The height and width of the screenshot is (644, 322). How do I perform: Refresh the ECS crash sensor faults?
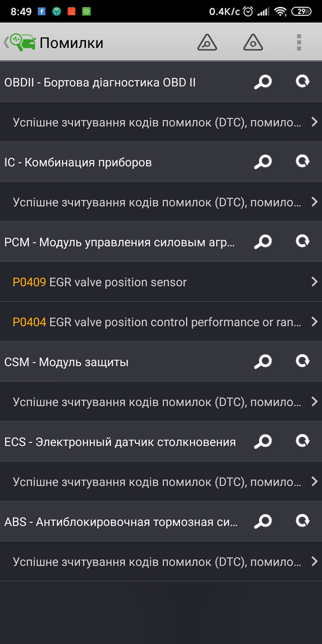303,441
